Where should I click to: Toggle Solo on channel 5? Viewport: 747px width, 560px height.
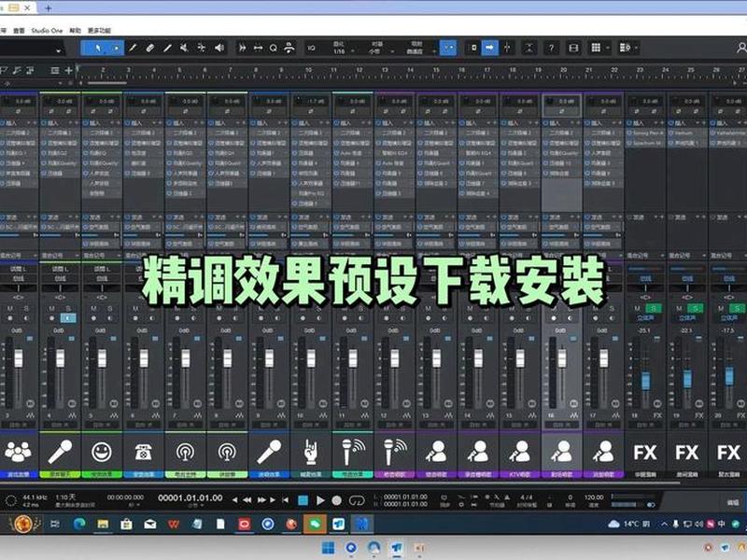pyautogui.click(x=110, y=309)
